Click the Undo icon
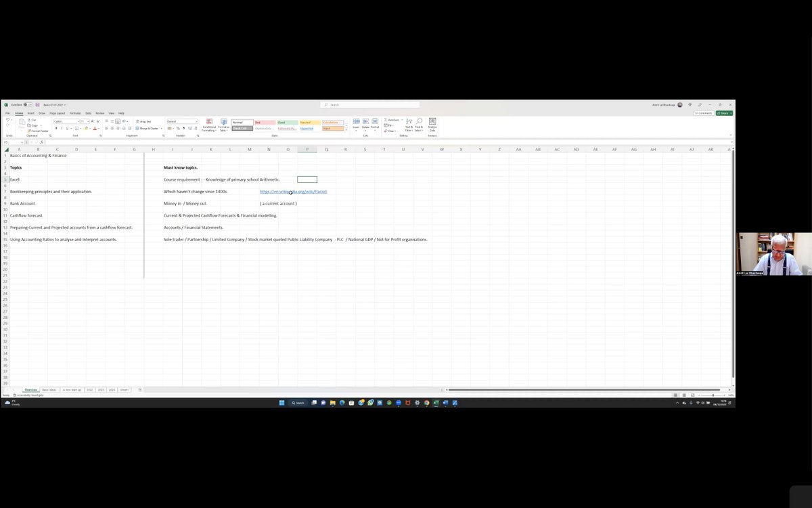Screen dimensions: 812x508 pos(7,119)
